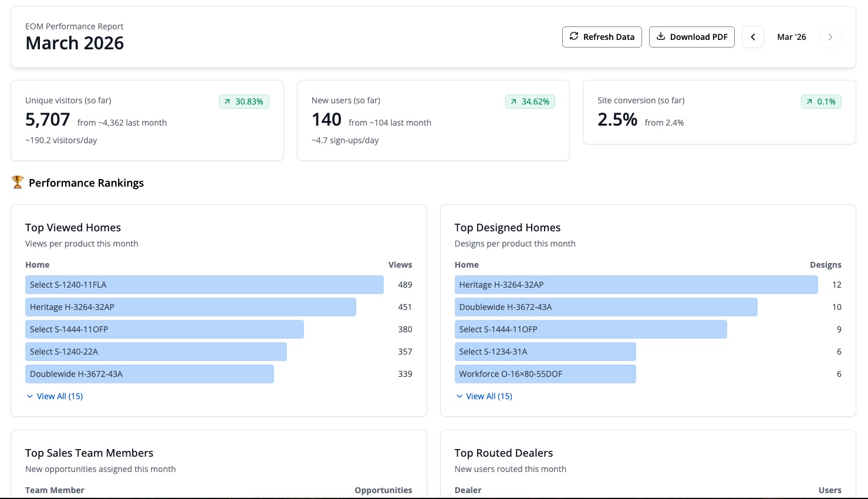Click Workforce O-16×80-55DOF designs bar
This screenshot has height=499, width=868.
click(x=545, y=374)
